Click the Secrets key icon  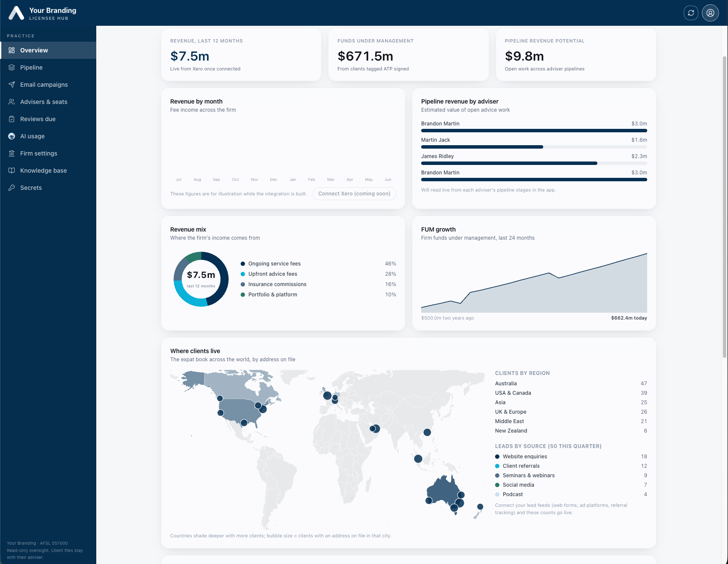12,188
